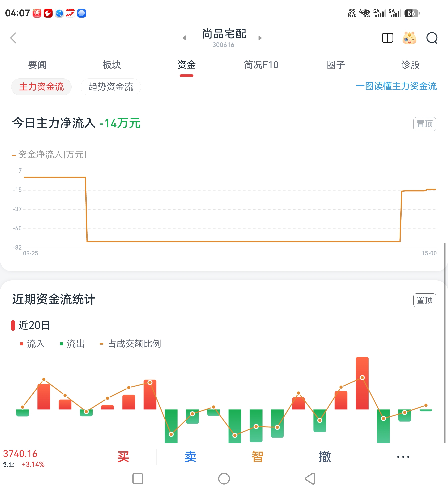Pin 近期资金流统计 section with 置顶
Image resolution: width=448 pixels, height=488 pixels.
424,300
